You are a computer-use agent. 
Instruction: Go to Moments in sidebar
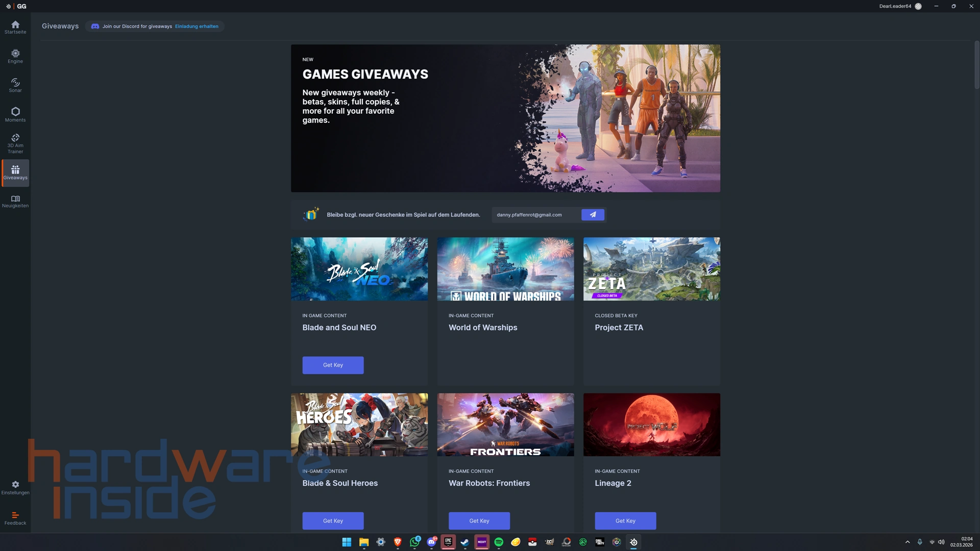pos(15,114)
